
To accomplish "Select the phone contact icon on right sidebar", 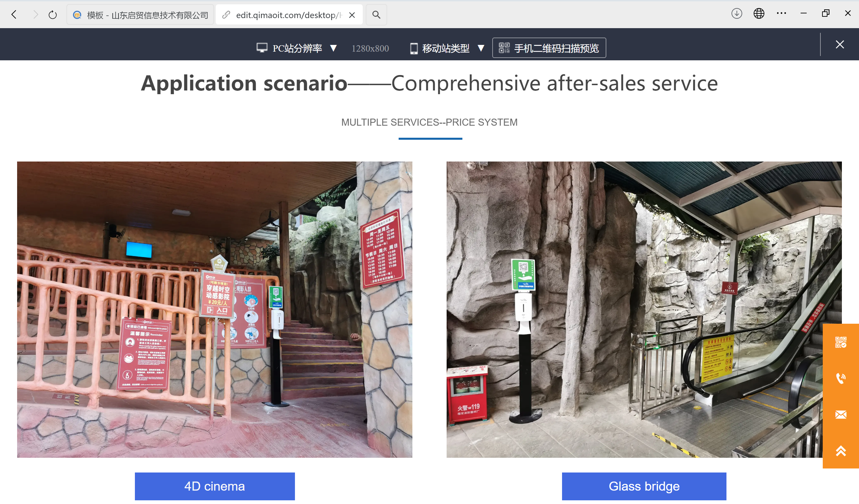I will (841, 378).
